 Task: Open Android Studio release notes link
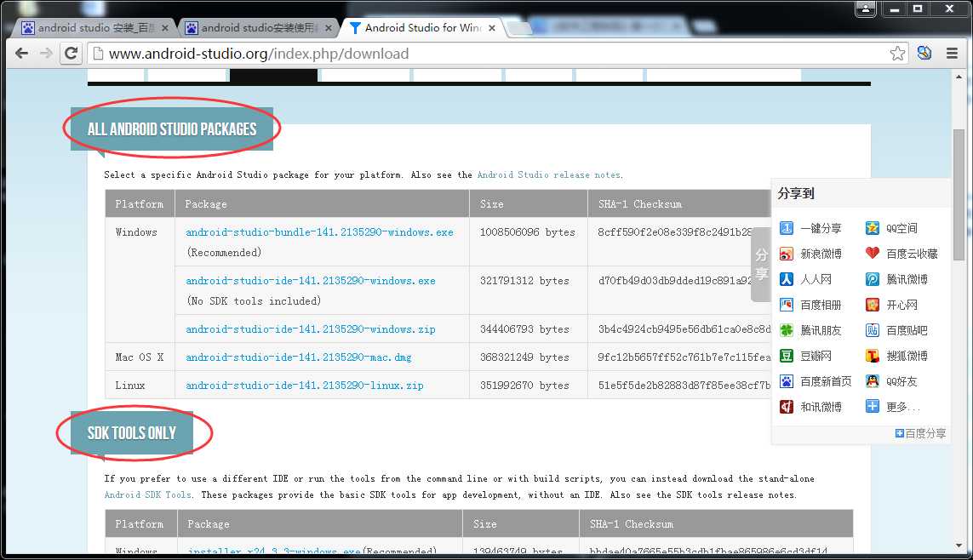(x=549, y=174)
